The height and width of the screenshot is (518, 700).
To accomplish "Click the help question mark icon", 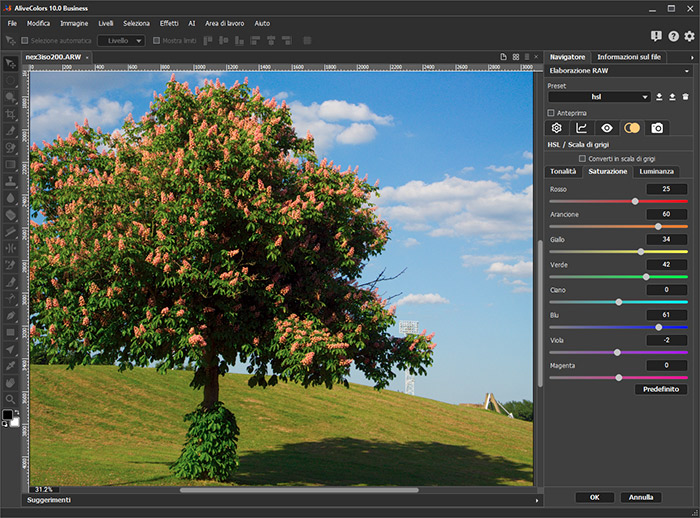I will click(673, 36).
